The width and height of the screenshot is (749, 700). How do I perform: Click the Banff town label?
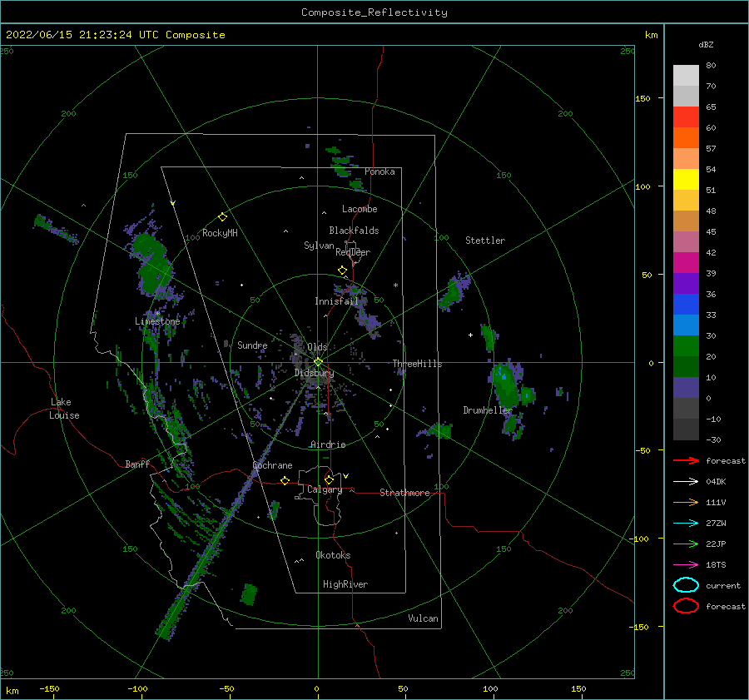[x=137, y=464]
